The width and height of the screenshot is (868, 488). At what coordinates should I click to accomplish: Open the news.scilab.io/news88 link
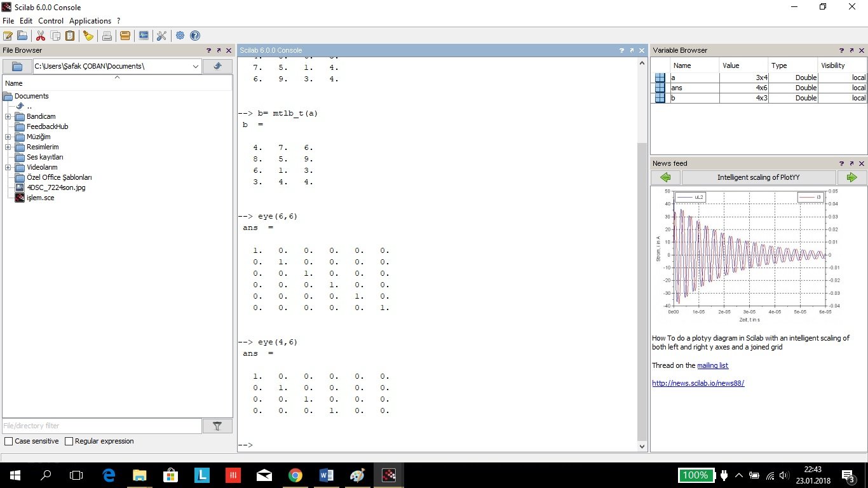pyautogui.click(x=698, y=383)
